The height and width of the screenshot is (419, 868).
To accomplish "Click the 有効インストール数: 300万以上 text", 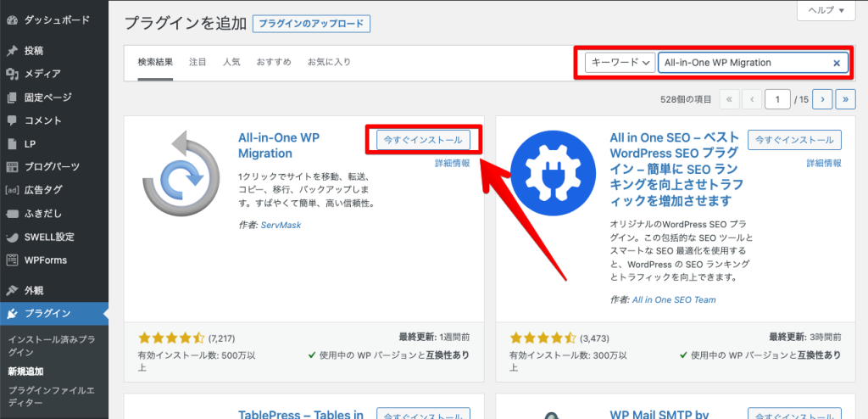I will pyautogui.click(x=568, y=360).
